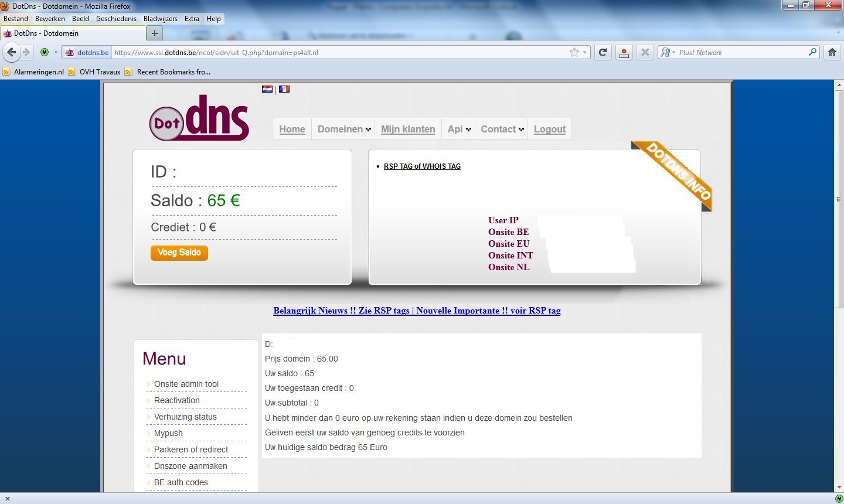Reload the page with the refresh icon
Viewport: 844px width, 504px height.
(x=602, y=52)
